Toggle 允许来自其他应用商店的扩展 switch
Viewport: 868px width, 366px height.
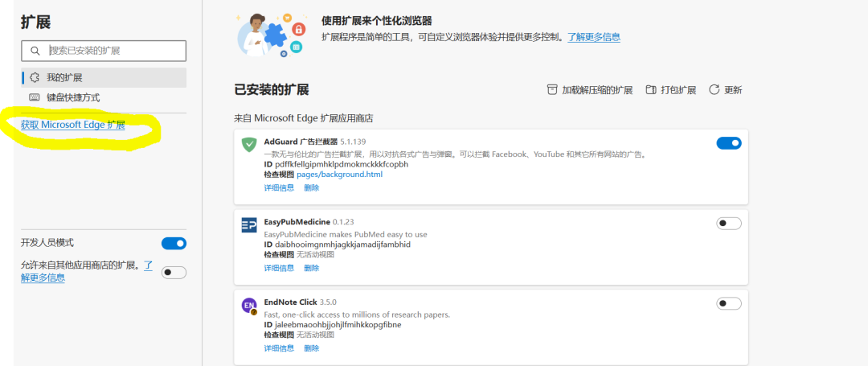click(174, 273)
